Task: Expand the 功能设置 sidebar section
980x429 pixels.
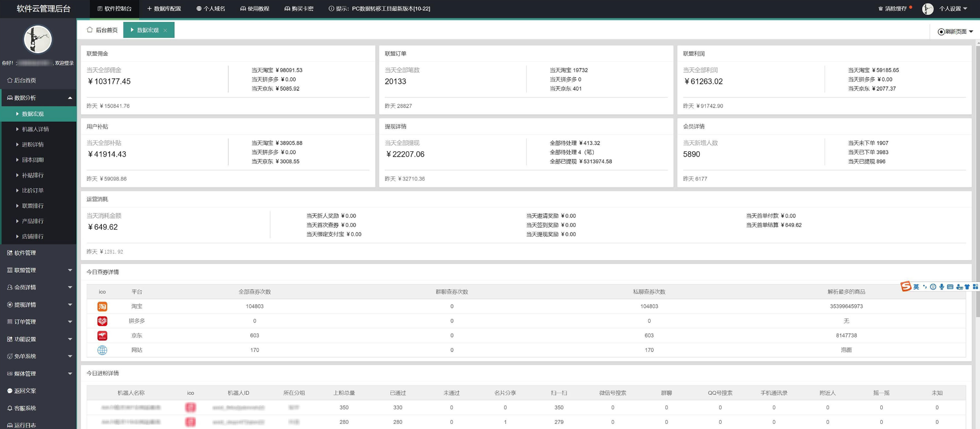Action: 38,339
